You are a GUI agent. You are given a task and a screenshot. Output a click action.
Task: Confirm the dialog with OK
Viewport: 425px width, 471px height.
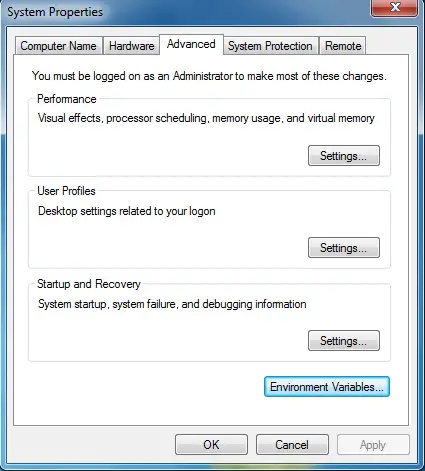(211, 445)
